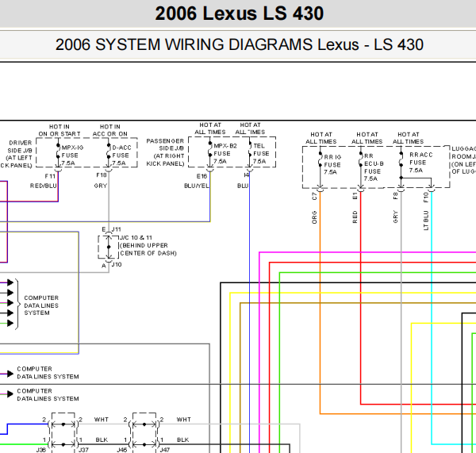Click the D-ACC FUSE 7.5A label
This screenshot has height=453, width=476.
[121, 155]
